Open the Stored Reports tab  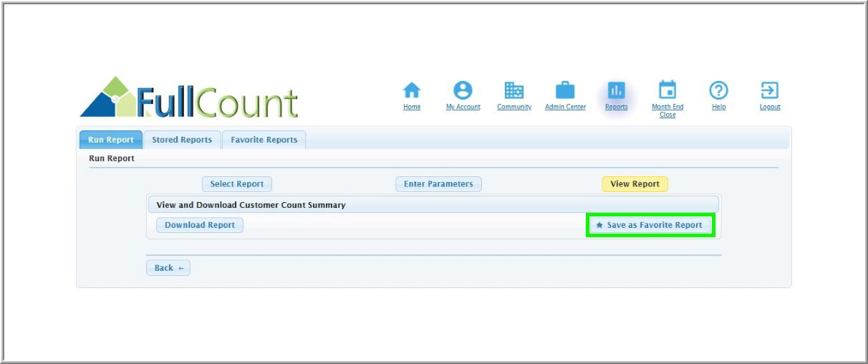coord(182,140)
